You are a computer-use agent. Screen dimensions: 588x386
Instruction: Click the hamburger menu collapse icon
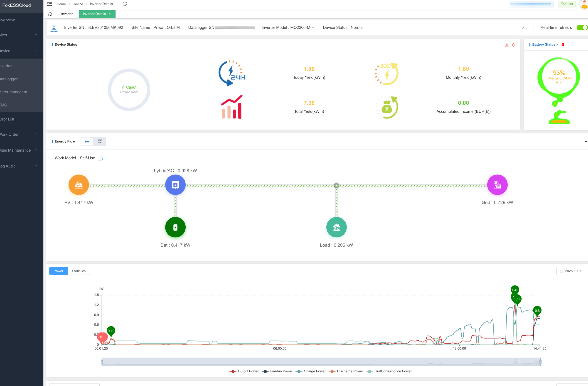click(x=49, y=4)
